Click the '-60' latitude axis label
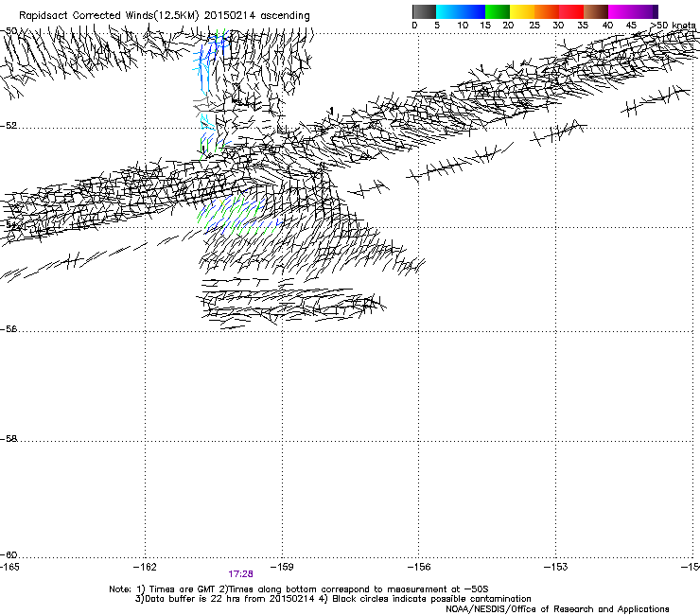Screen dimensions: 700x615 tap(9, 554)
